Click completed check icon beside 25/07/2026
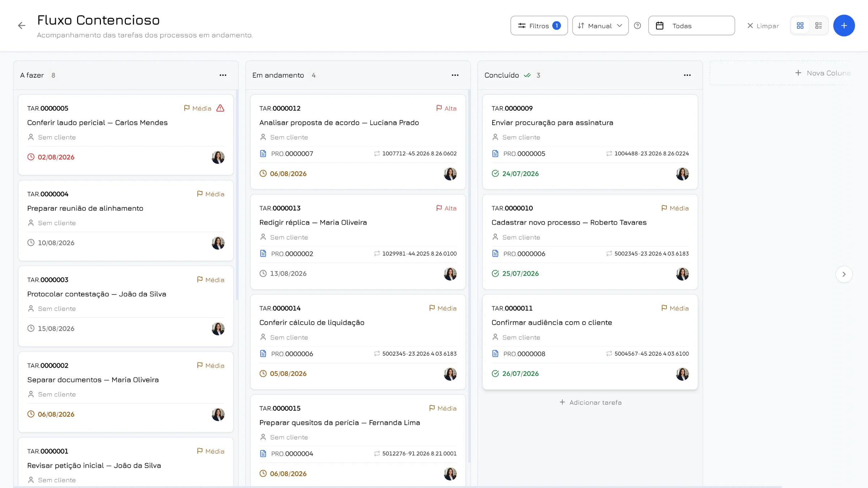The height and width of the screenshot is (488, 868). point(495,273)
